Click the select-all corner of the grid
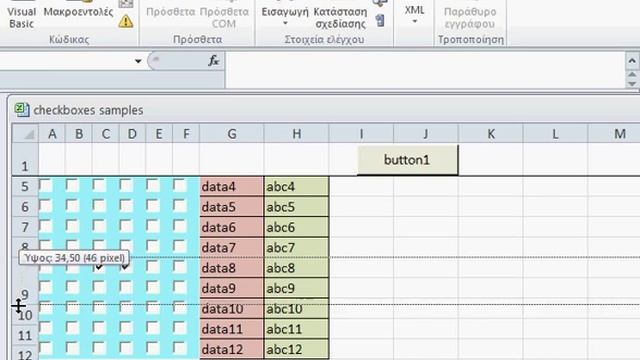Image resolution: width=640 pixels, height=360 pixels. click(x=25, y=133)
